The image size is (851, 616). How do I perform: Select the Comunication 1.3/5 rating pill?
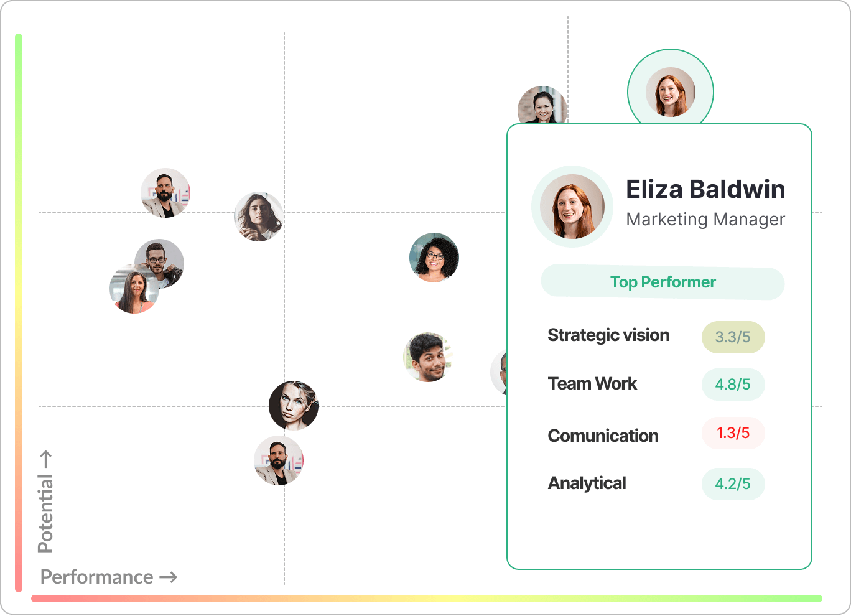(733, 433)
